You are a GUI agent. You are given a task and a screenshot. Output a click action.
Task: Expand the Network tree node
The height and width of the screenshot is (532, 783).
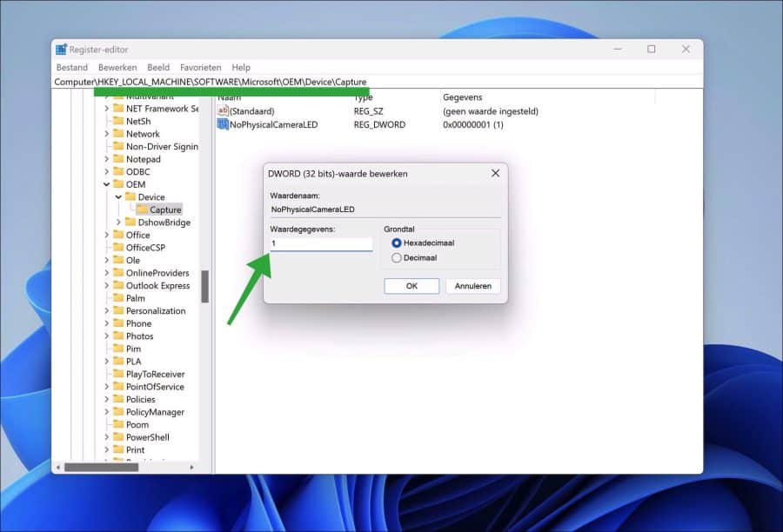point(106,134)
